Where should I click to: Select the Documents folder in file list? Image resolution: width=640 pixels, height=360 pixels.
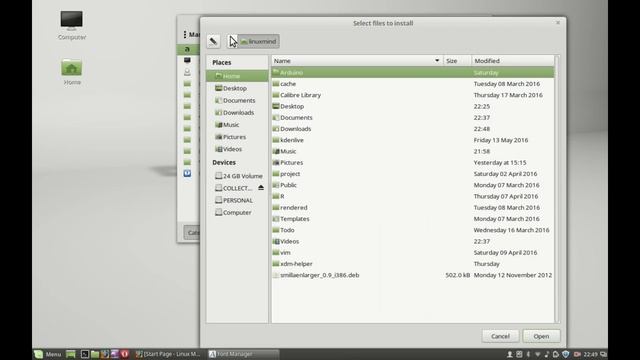point(413,118)
